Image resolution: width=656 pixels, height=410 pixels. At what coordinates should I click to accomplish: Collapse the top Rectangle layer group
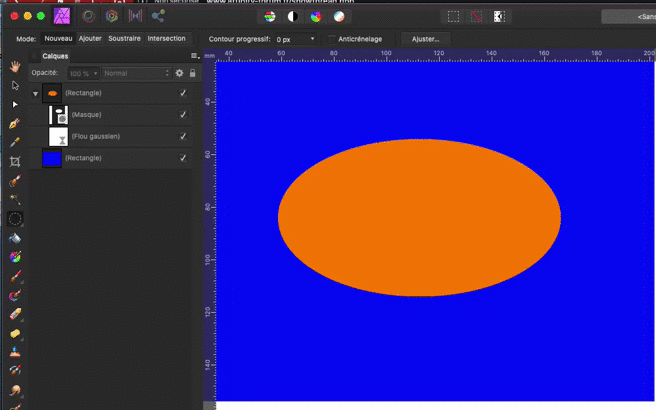[36, 93]
